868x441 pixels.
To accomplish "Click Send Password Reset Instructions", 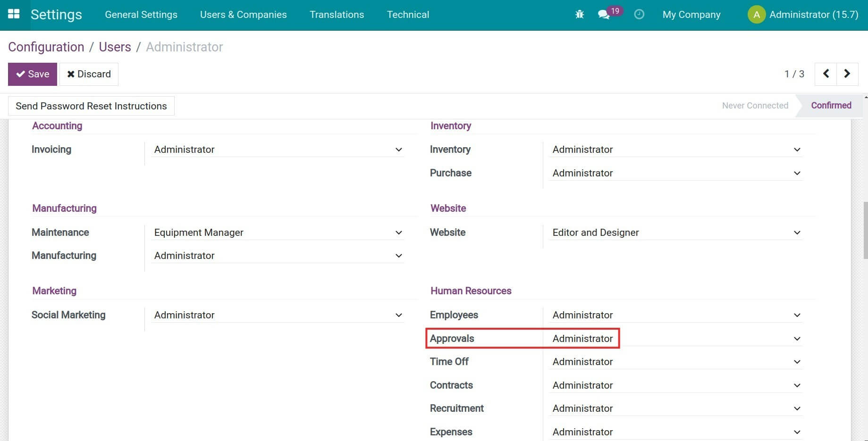I will pyautogui.click(x=91, y=106).
